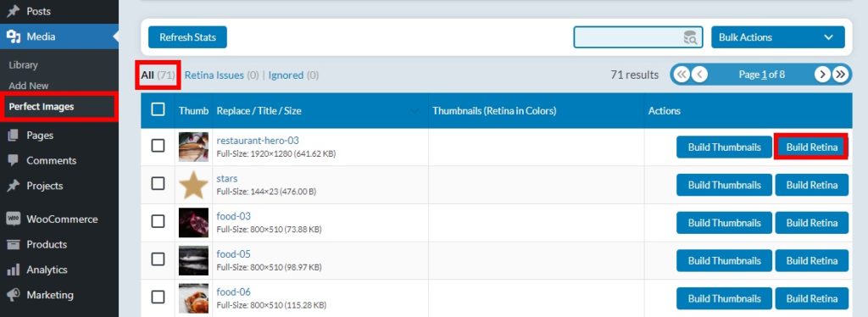Click the WooCommerce logo icon

pos(14,219)
